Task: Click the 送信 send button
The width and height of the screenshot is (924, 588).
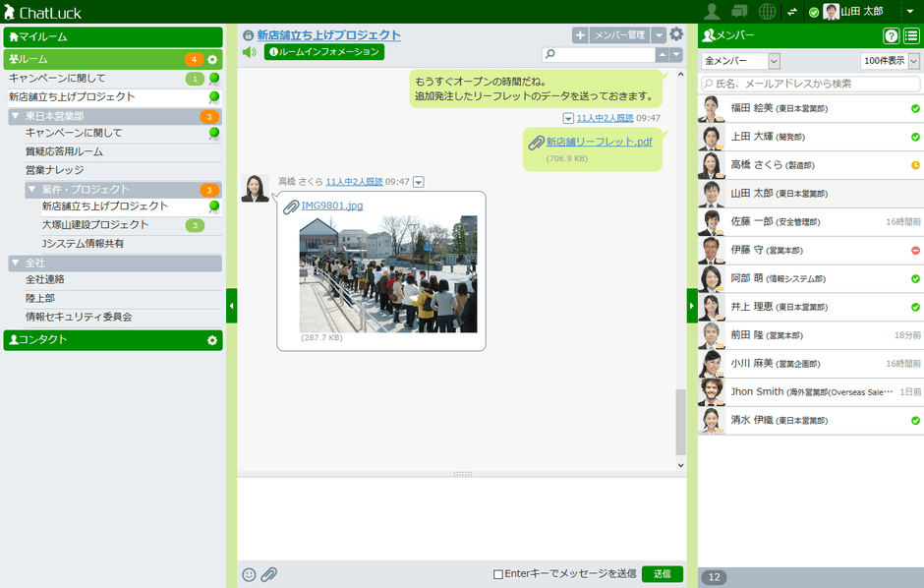Action: tap(662, 574)
